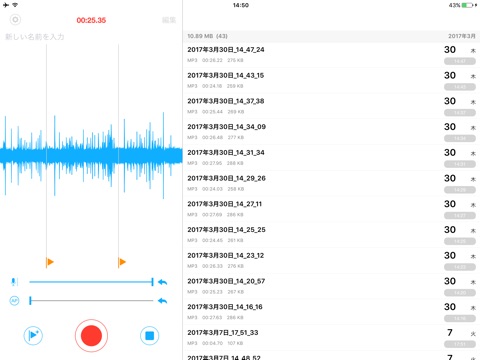Adjust the microphone level slider handle
Image resolution: width=480 pixels, height=360 pixels.
152,282
